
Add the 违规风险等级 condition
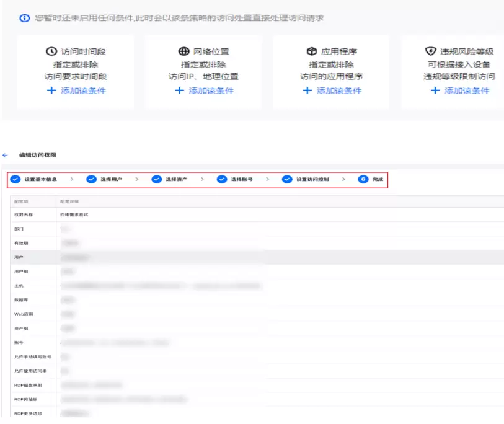[459, 91]
